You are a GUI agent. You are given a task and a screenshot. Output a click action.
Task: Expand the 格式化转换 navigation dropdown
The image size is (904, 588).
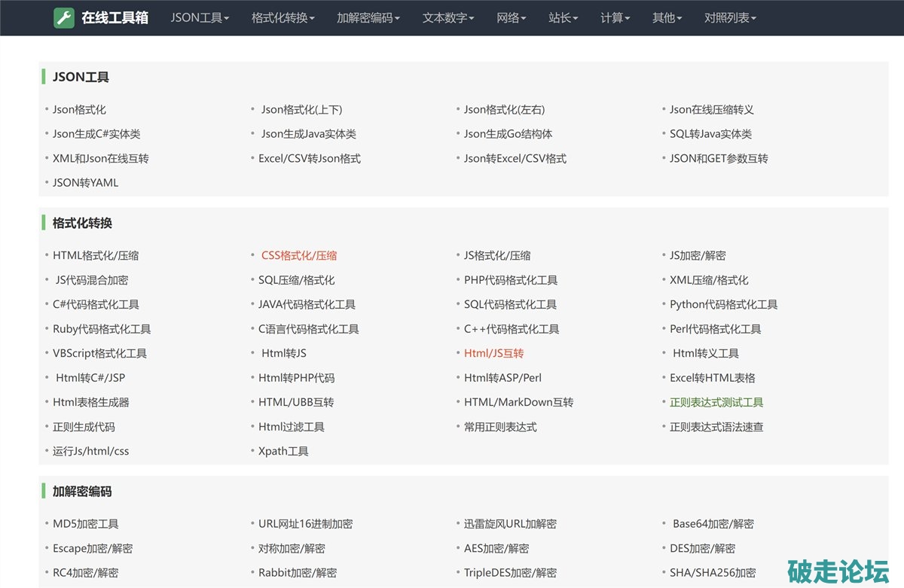(x=283, y=18)
